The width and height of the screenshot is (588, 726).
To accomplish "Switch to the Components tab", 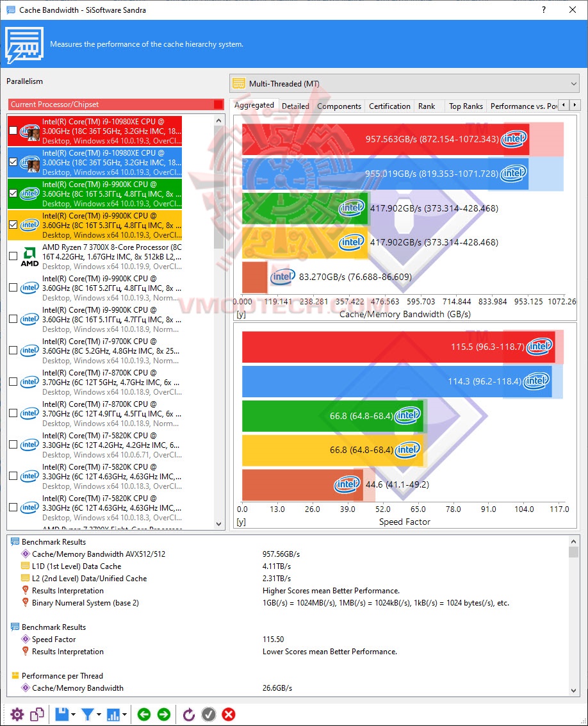I will (x=339, y=106).
